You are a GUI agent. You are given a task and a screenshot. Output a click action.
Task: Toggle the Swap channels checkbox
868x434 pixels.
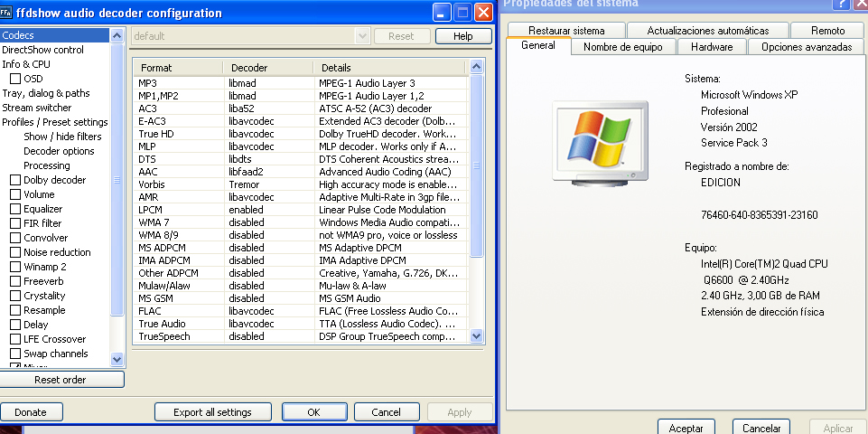point(15,353)
